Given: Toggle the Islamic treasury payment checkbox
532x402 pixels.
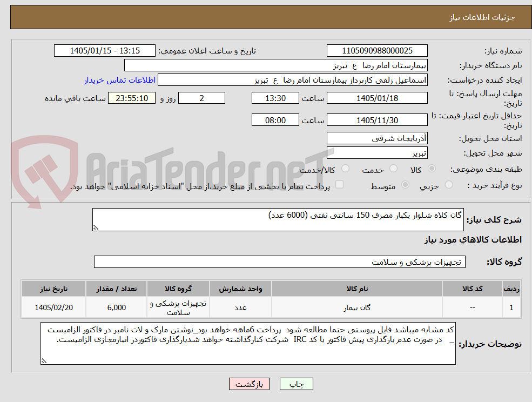Looking at the screenshot, I should pyautogui.click(x=339, y=184).
